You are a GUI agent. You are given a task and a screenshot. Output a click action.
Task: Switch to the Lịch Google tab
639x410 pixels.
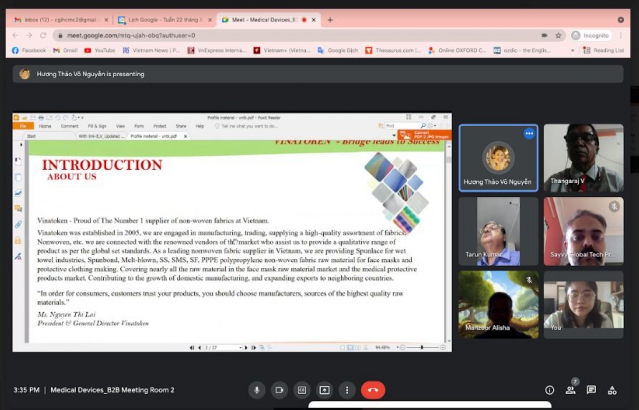tap(164, 20)
